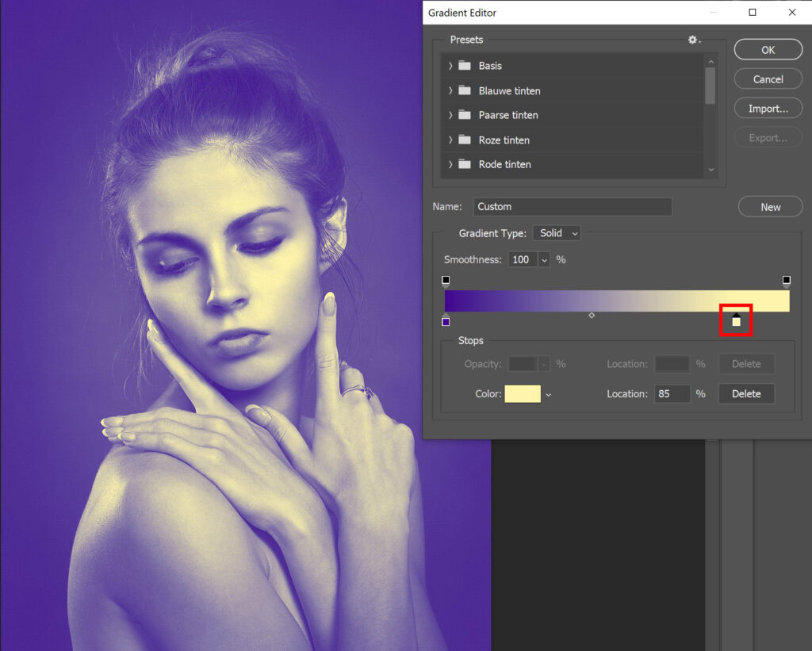This screenshot has height=651, width=812.
Task: Select the Roze tinten folder icon
Action: point(465,140)
